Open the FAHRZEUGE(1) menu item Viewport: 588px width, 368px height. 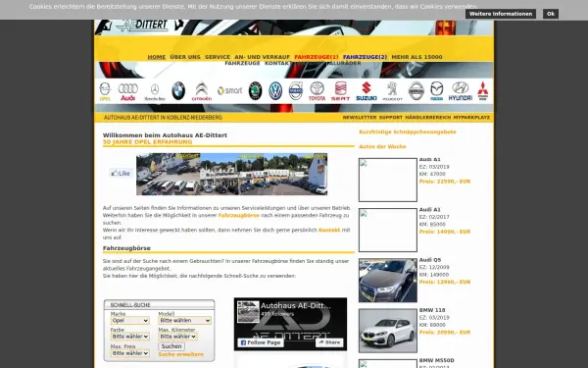point(317,57)
